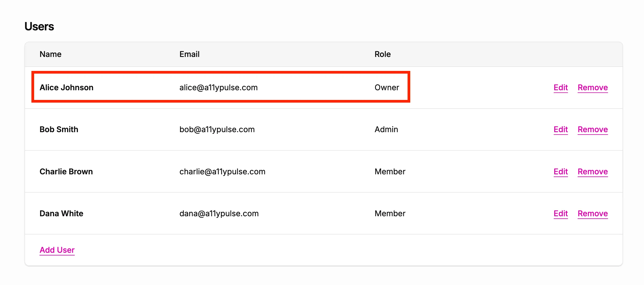Click the Charlie Brown name cell
Screen dimensions: 644x285
66,172
